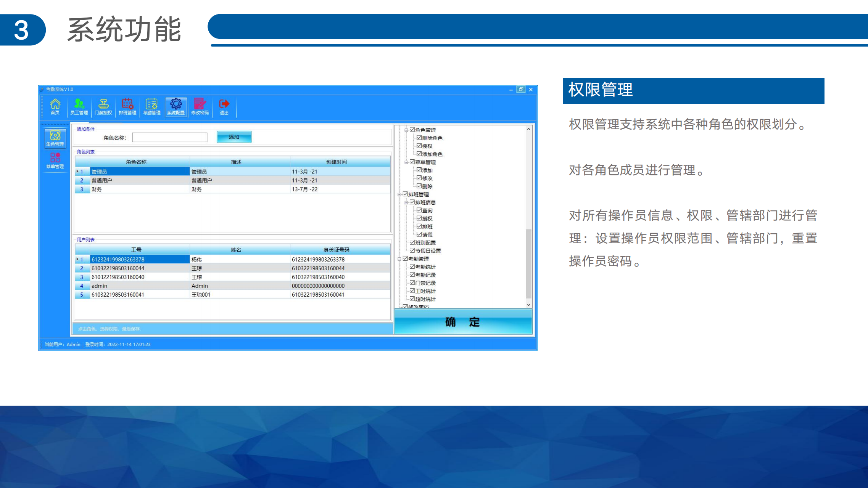Select the 财务 role name cell
The height and width of the screenshot is (488, 868).
coord(140,189)
